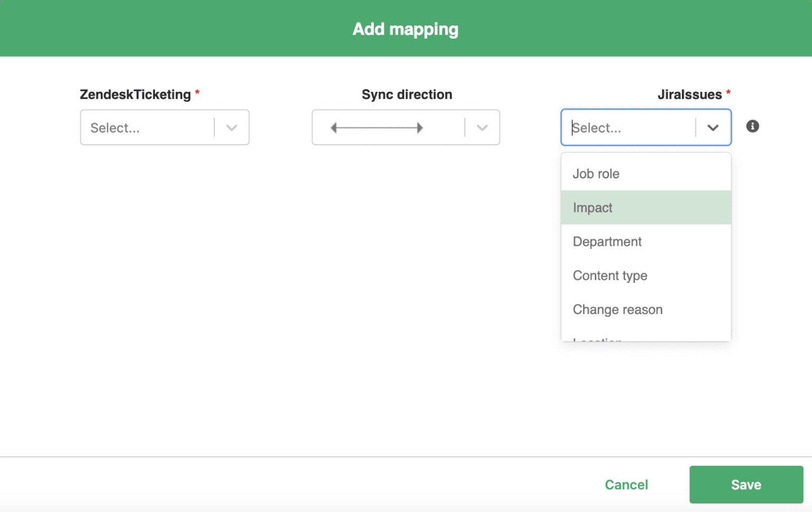Image resolution: width=812 pixels, height=512 pixels.
Task: Select Job role from the JiraIssues list
Action: coord(596,173)
